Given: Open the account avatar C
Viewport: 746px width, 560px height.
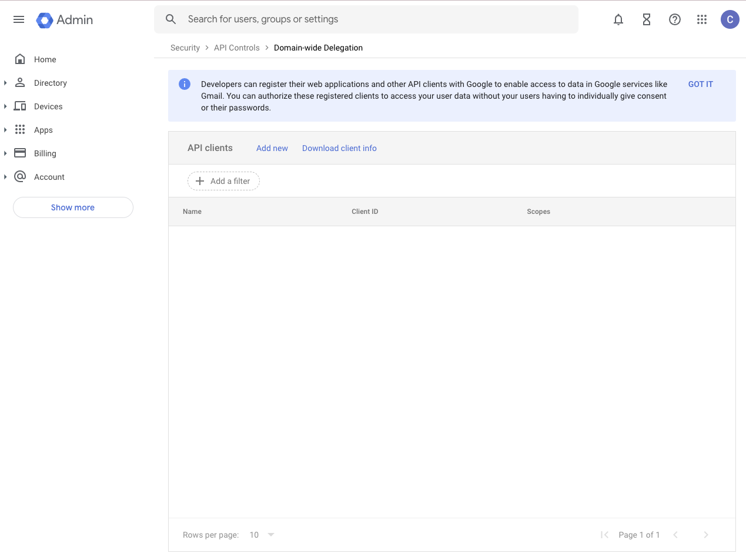Looking at the screenshot, I should (730, 19).
